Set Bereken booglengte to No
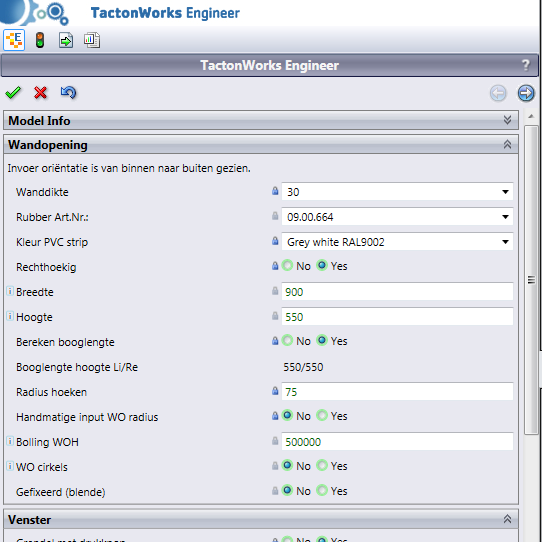Screen dimensions: 542x542 tap(287, 340)
